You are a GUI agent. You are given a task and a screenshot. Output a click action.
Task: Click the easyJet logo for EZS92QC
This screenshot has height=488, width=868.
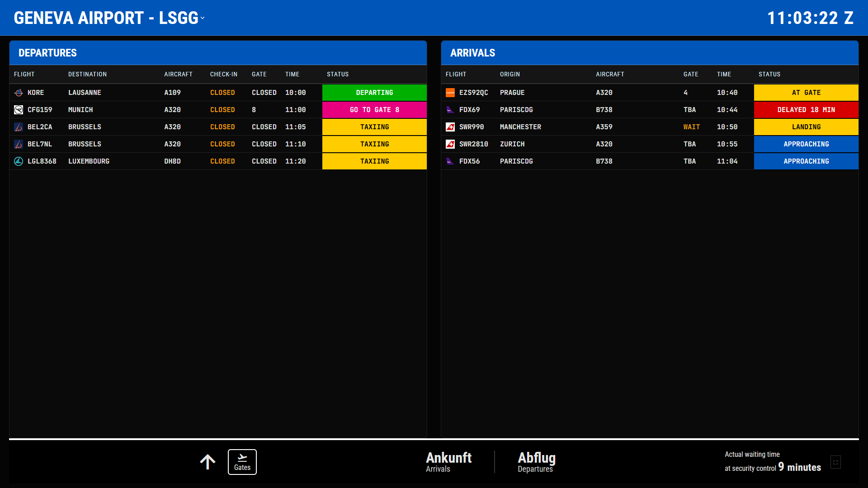[x=450, y=93]
